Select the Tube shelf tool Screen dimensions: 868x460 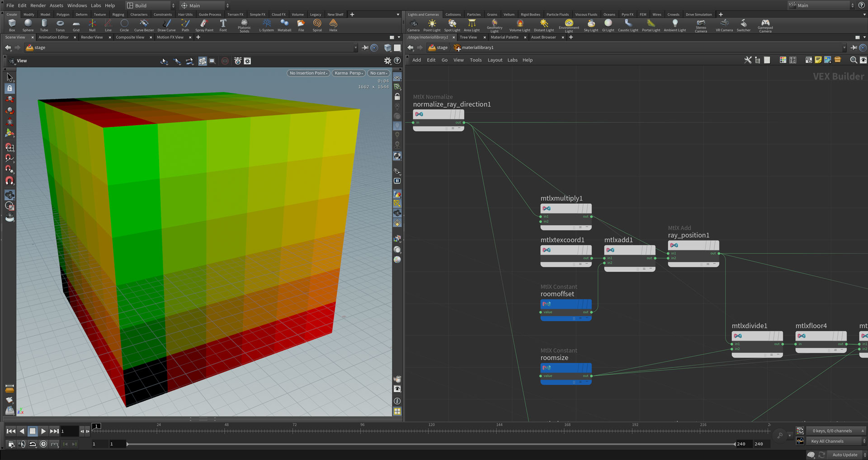click(44, 25)
